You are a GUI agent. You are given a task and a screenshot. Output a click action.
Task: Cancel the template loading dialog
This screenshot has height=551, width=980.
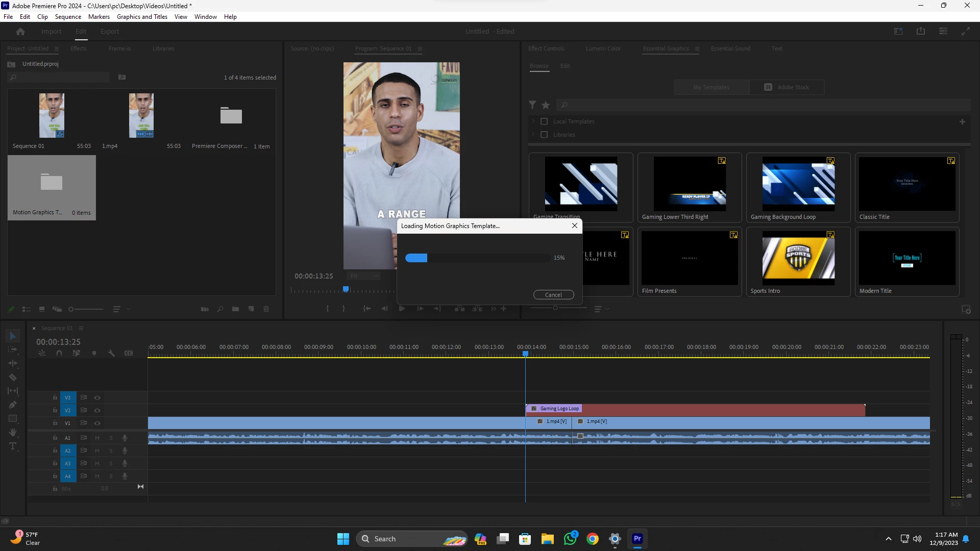click(x=553, y=295)
